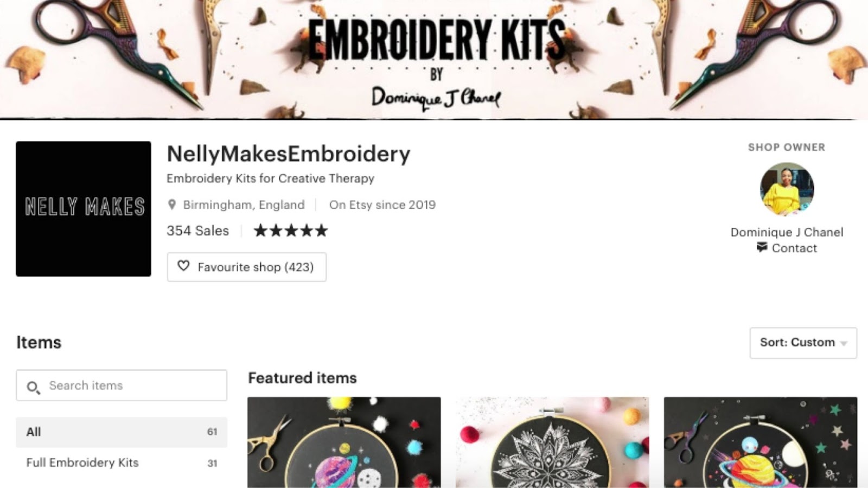Viewport: 868px width, 488px height.
Task: Click the Contact message icon
Action: [762, 247]
